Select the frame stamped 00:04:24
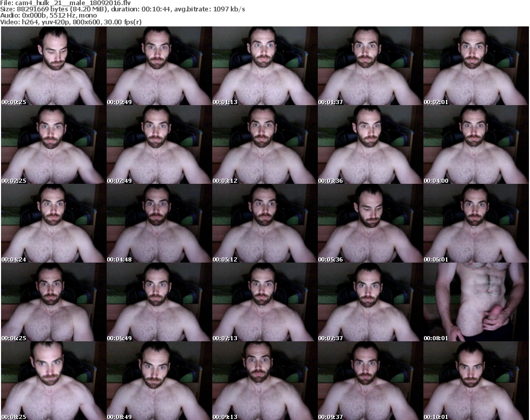The height and width of the screenshot is (420, 530). click(x=54, y=224)
